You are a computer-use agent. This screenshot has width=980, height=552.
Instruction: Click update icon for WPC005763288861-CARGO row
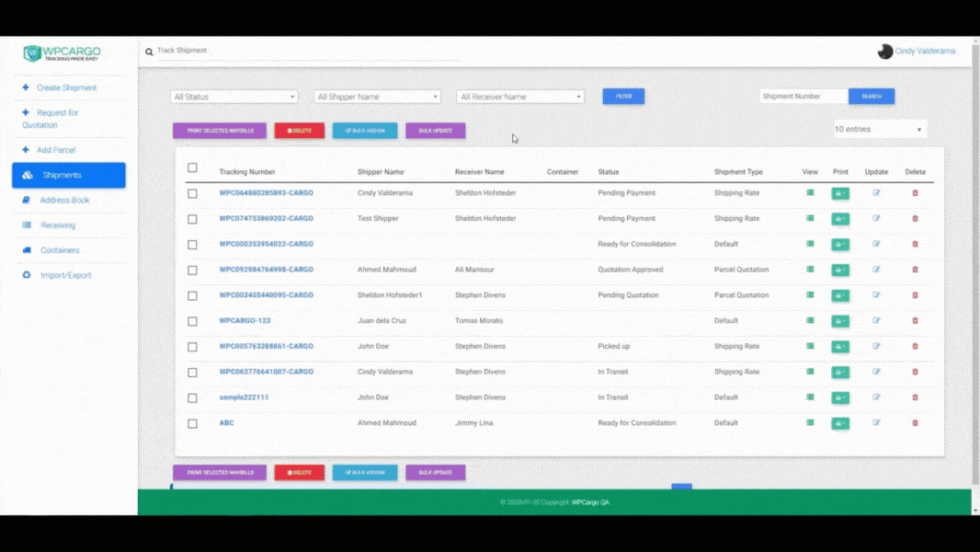point(876,347)
